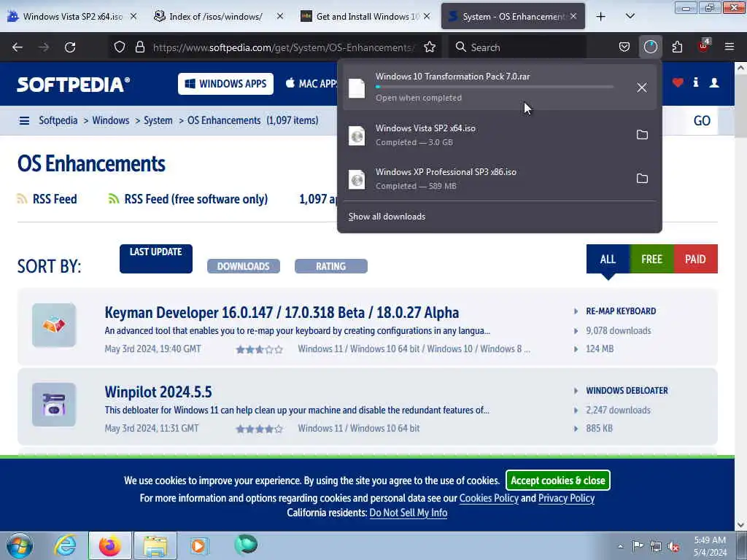Open the network tray icon
The image size is (747, 560).
click(x=656, y=546)
